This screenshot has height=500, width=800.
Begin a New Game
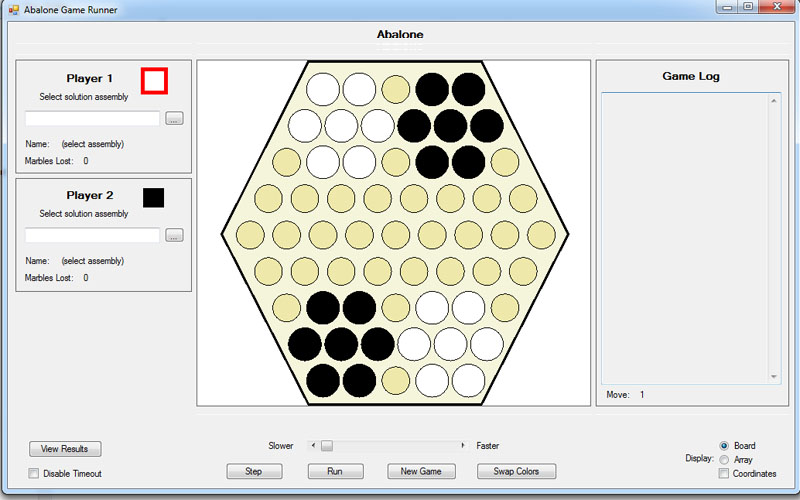tap(421, 471)
